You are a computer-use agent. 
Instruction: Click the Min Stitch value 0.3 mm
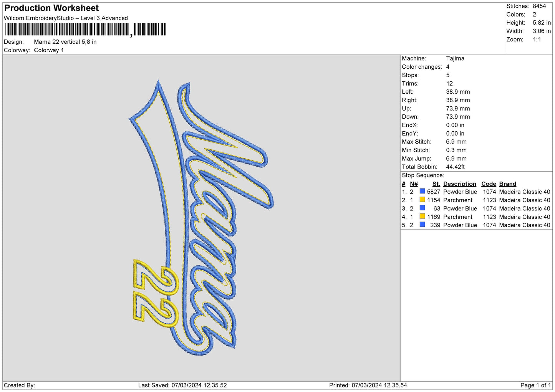point(456,150)
